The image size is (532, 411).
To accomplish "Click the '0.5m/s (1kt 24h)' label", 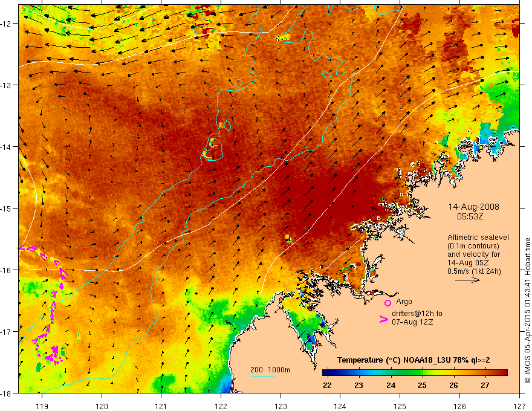I will click(474, 271).
